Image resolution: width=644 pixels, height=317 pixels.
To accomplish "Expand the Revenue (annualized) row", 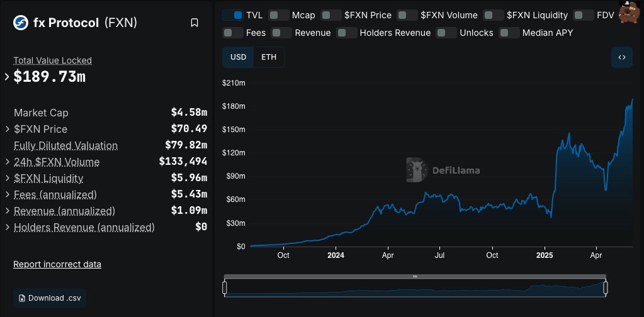I will tap(8, 211).
